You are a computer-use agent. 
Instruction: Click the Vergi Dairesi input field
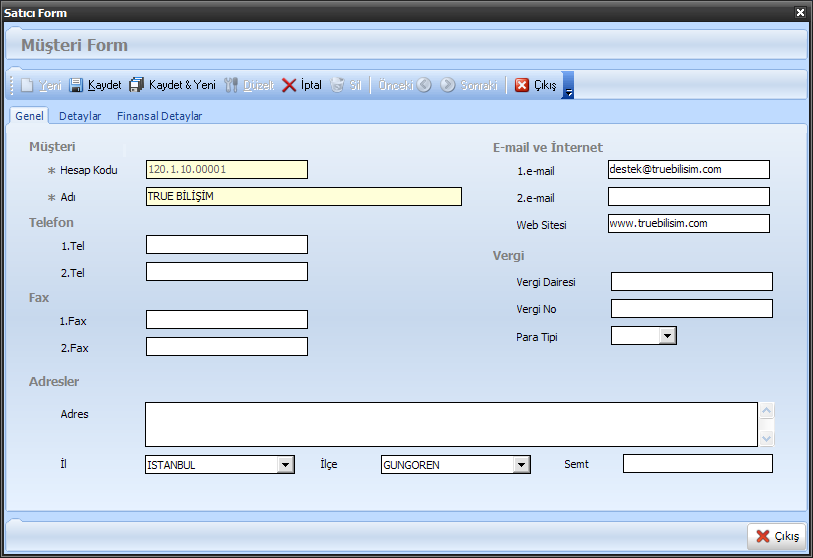coord(691,281)
